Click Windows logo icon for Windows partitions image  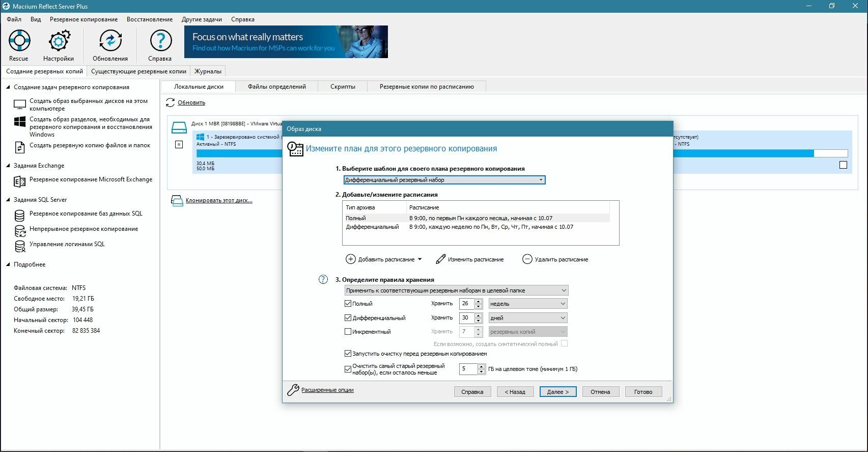[x=20, y=122]
